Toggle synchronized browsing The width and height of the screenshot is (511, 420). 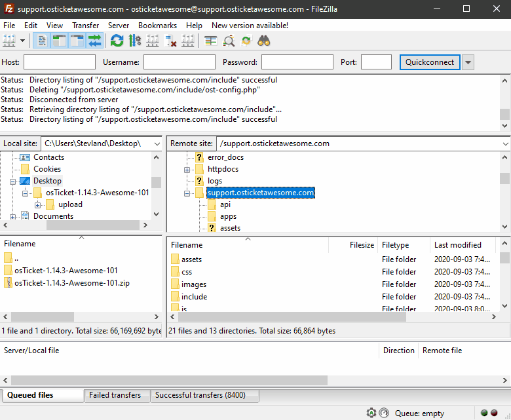coord(246,41)
